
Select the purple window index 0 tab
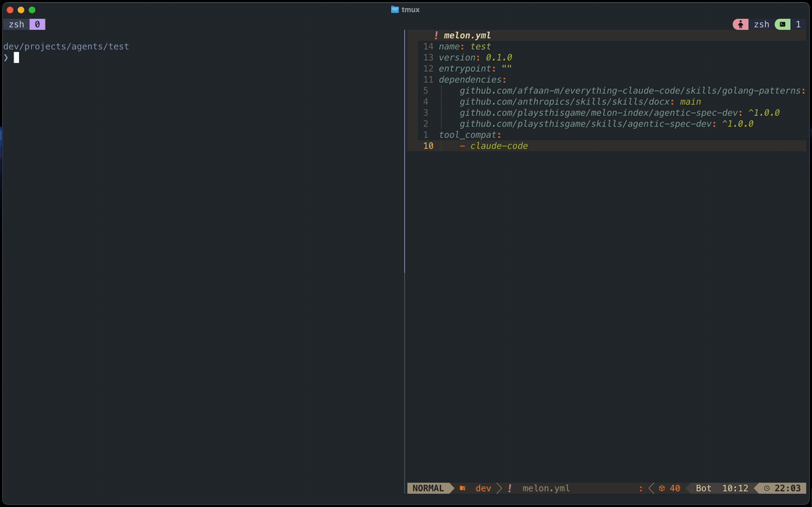pyautogui.click(x=37, y=24)
